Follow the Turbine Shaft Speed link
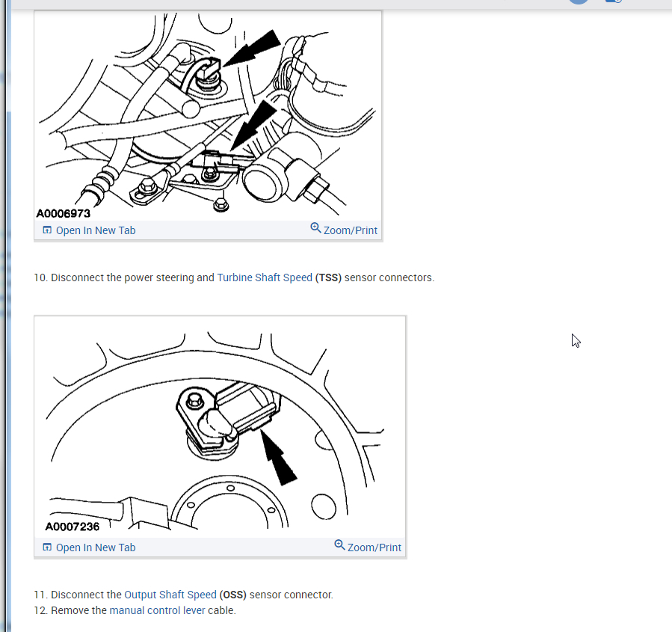Image resolution: width=672 pixels, height=632 pixels. point(265,277)
